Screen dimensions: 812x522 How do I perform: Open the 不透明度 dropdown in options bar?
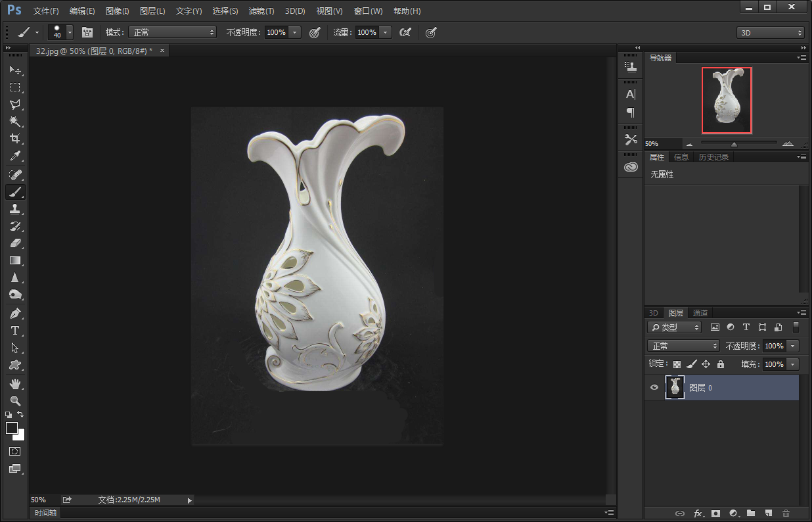(x=294, y=32)
